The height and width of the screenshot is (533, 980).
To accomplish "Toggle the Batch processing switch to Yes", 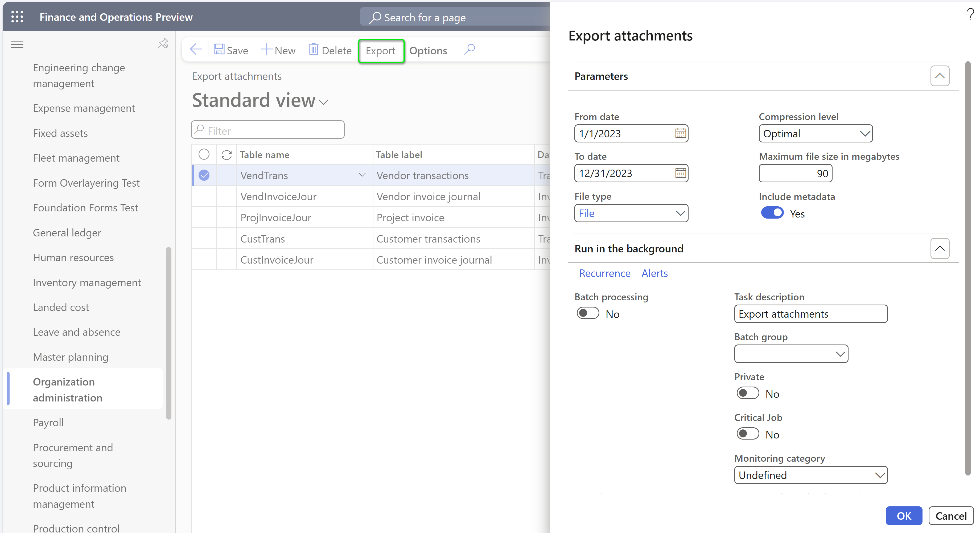I will [x=587, y=313].
